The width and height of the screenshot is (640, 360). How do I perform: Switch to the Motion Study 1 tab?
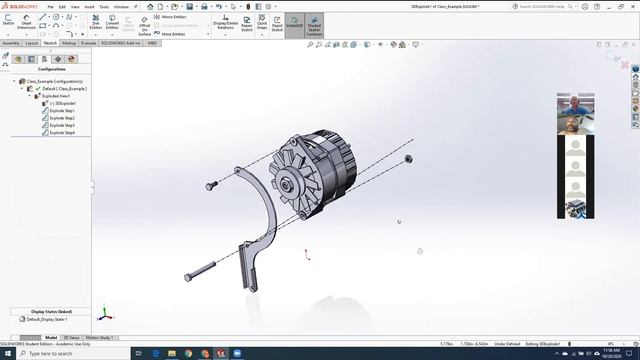(x=99, y=338)
